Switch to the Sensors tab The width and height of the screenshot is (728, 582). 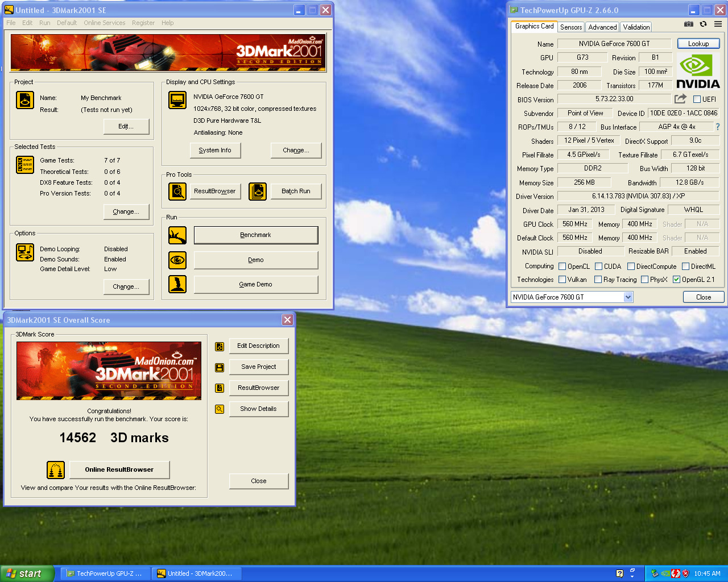pyautogui.click(x=571, y=27)
